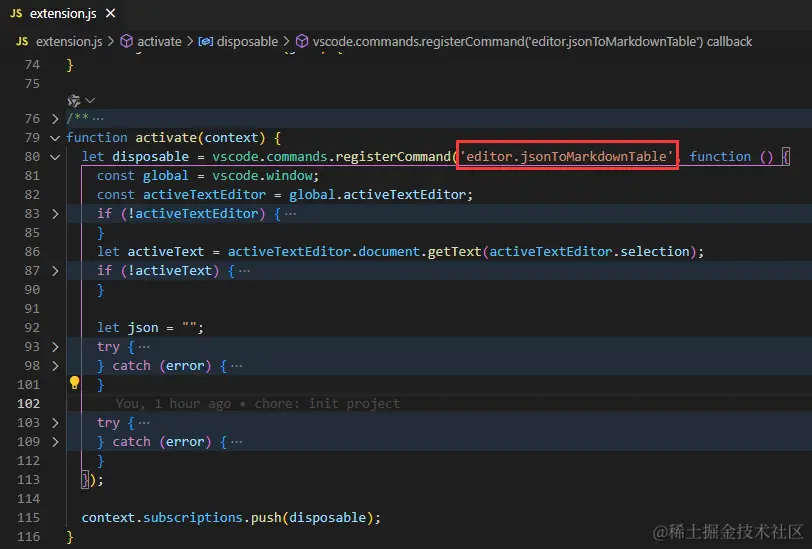The image size is (812, 549).
Task: Expand the folded if block on line 83
Action: click(x=55, y=214)
